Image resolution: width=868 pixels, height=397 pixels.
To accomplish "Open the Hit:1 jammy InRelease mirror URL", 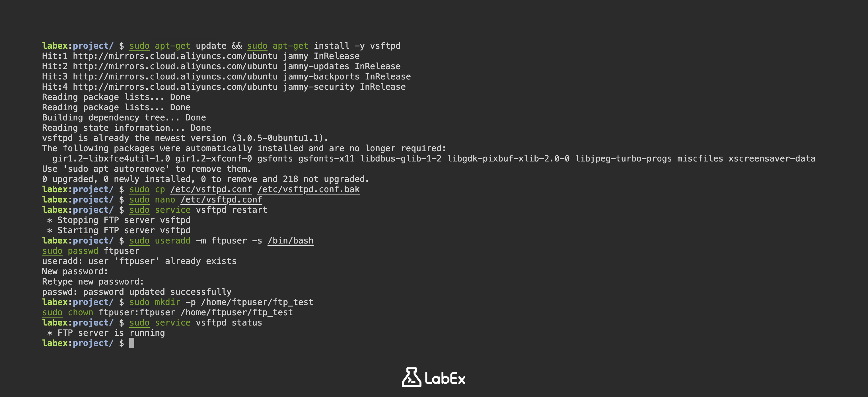I will pos(175,56).
